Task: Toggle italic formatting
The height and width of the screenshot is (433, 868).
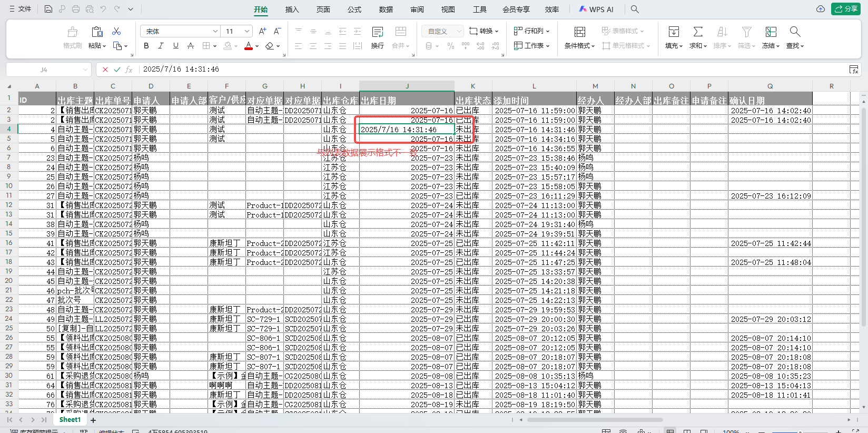Action: (161, 46)
